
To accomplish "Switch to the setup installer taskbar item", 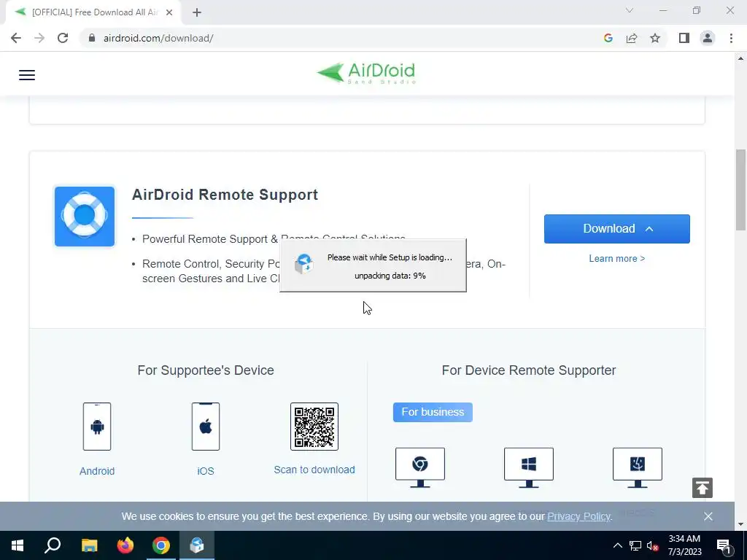I will tap(197, 545).
